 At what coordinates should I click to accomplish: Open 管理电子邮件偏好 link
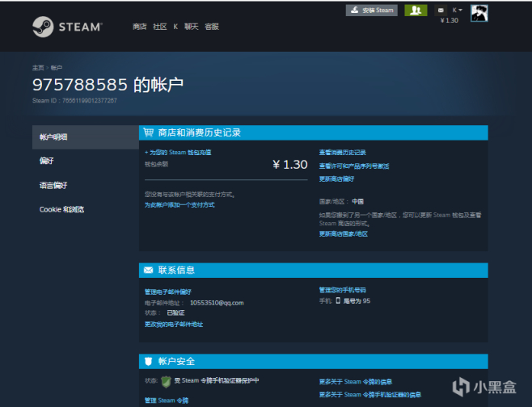point(168,292)
